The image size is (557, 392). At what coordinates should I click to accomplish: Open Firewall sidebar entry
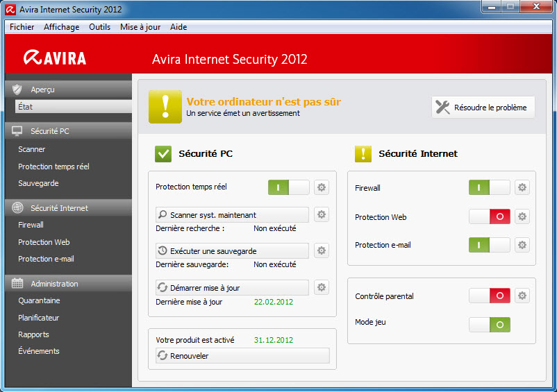(31, 225)
